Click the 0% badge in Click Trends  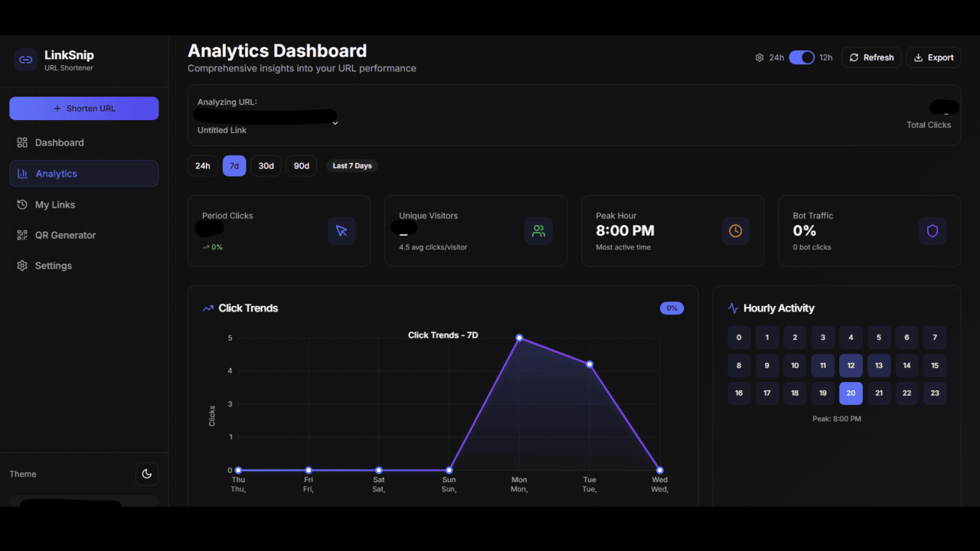(671, 308)
